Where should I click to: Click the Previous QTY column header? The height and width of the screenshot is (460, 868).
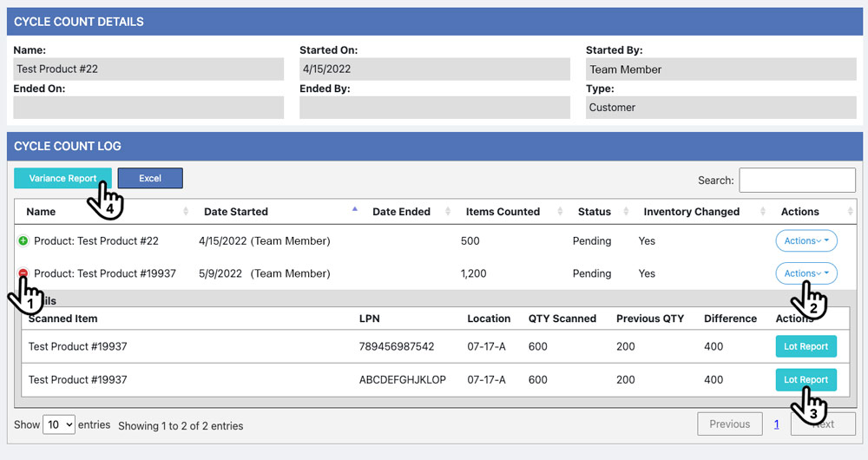650,319
